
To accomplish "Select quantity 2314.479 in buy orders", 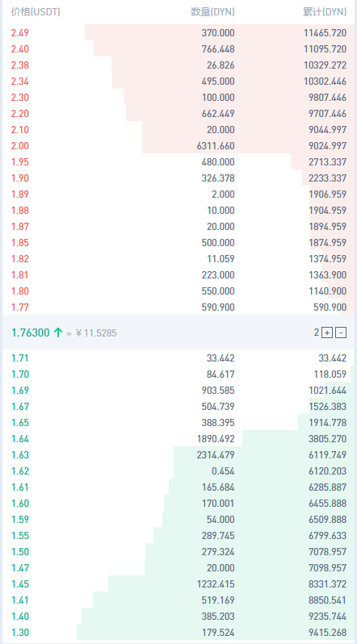I will coord(218,454).
